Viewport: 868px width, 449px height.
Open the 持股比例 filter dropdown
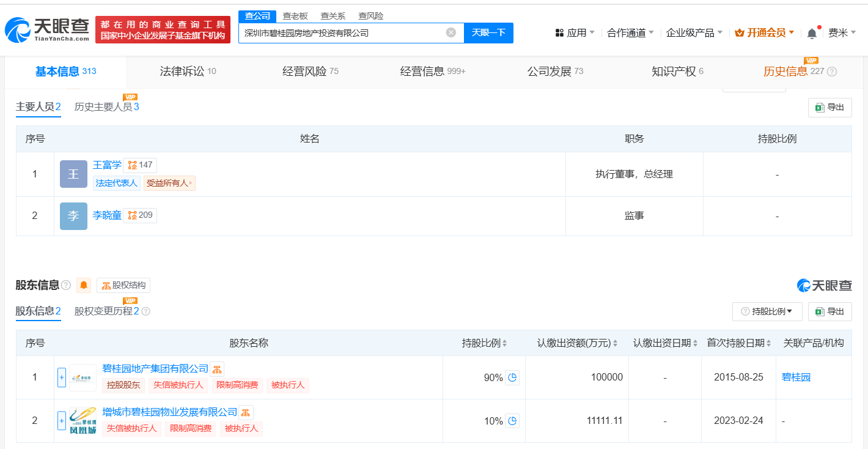(768, 311)
